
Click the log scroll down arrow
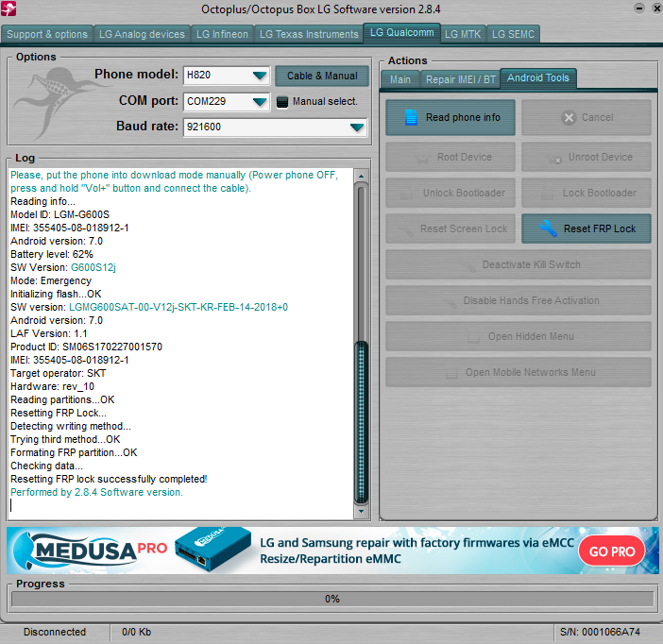tap(361, 511)
